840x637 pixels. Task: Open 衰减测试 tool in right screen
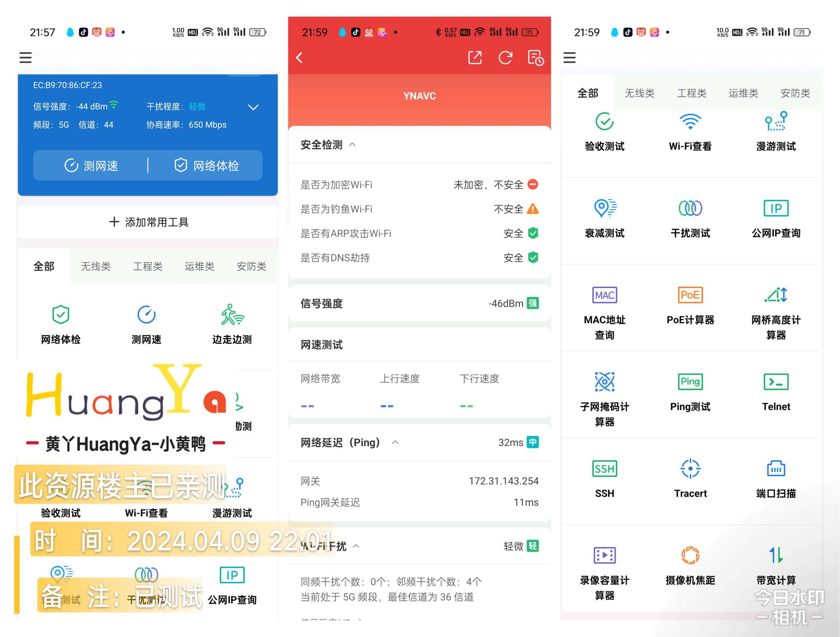click(x=605, y=218)
